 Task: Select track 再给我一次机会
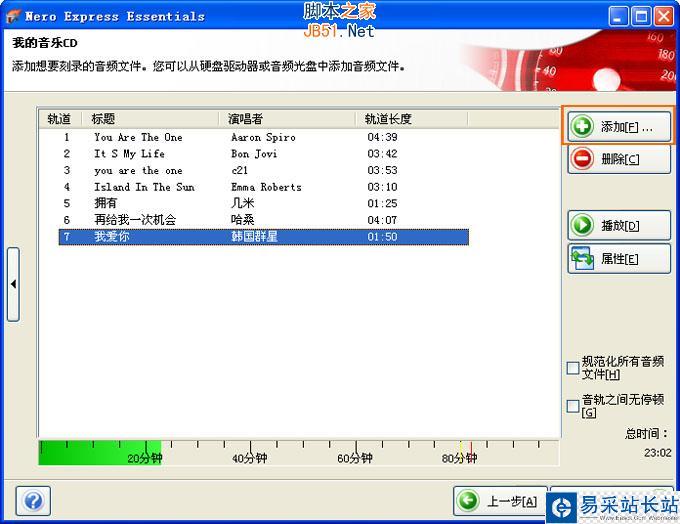tap(135, 219)
